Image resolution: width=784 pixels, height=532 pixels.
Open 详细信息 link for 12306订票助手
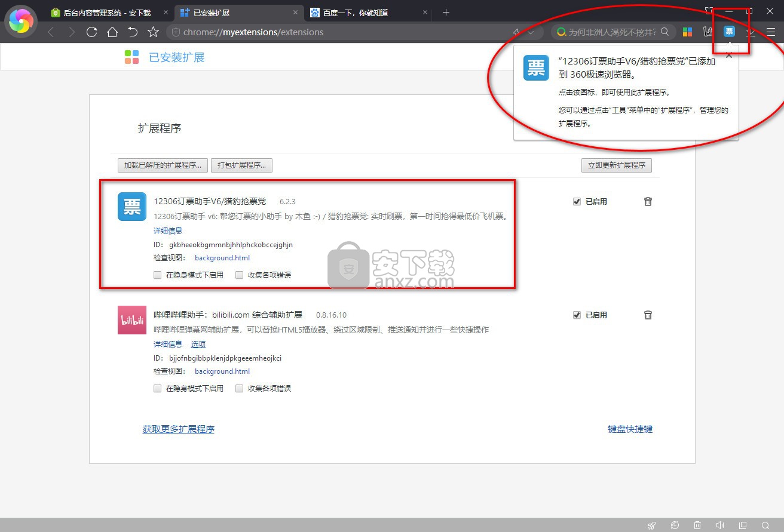tap(168, 230)
